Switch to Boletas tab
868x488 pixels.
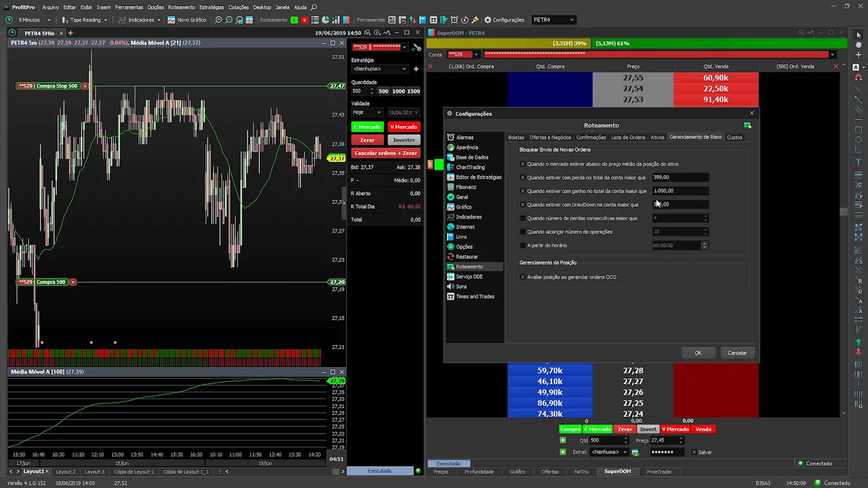516,138
